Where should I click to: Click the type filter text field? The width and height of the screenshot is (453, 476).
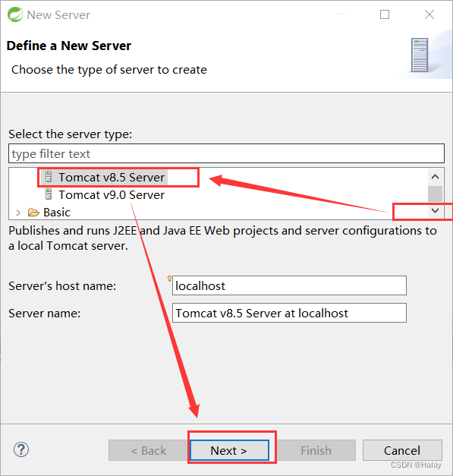tap(226, 153)
